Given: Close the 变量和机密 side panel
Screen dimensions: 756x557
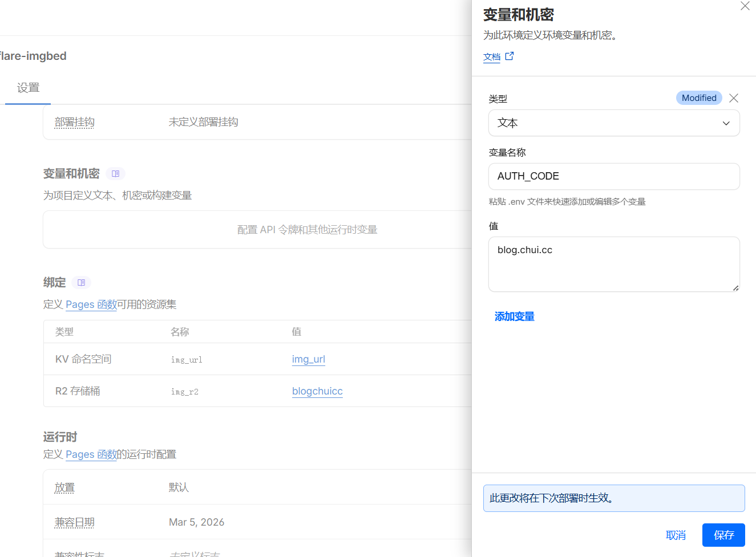Looking at the screenshot, I should point(745,6).
